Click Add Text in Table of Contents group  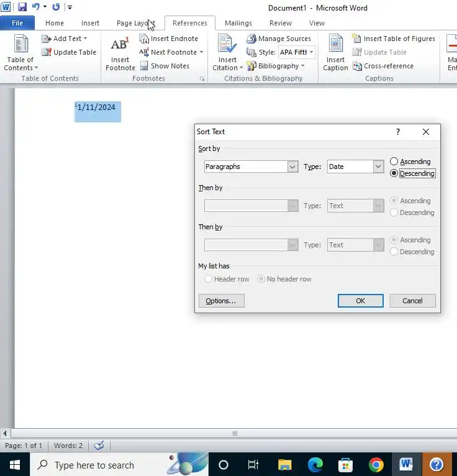[x=65, y=39]
